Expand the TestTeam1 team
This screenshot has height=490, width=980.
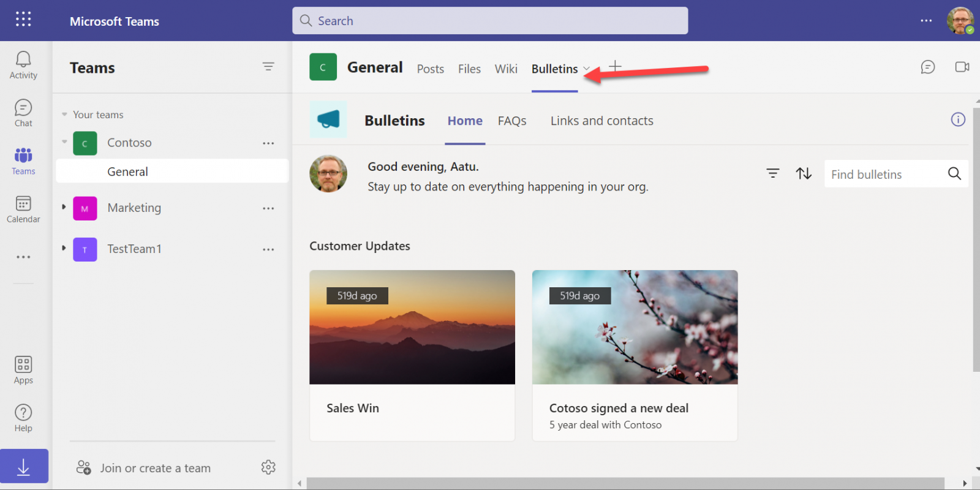point(64,249)
